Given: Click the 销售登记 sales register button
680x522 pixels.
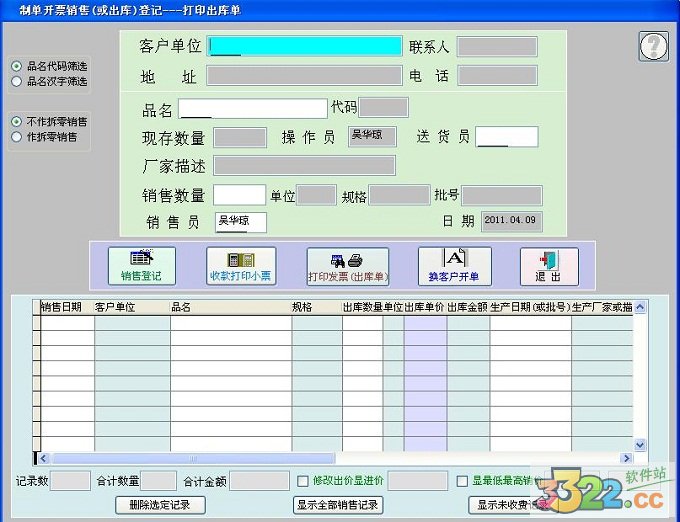Looking at the screenshot, I should pos(142,266).
